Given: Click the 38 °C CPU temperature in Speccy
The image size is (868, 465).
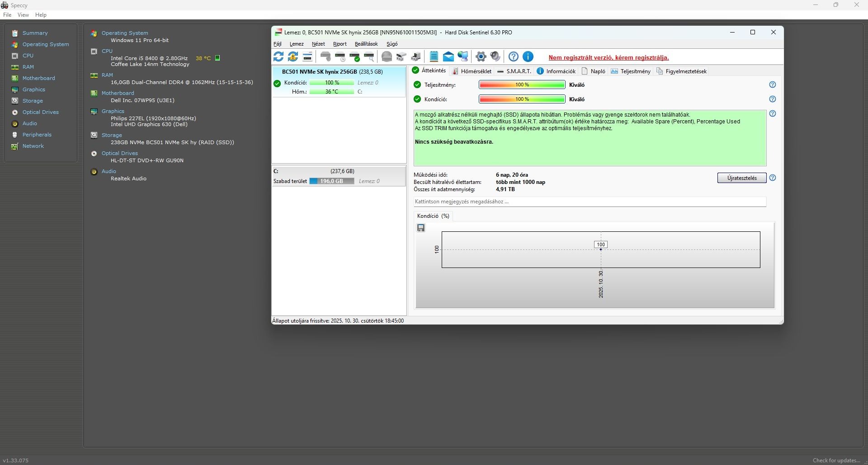Looking at the screenshot, I should (x=203, y=58).
